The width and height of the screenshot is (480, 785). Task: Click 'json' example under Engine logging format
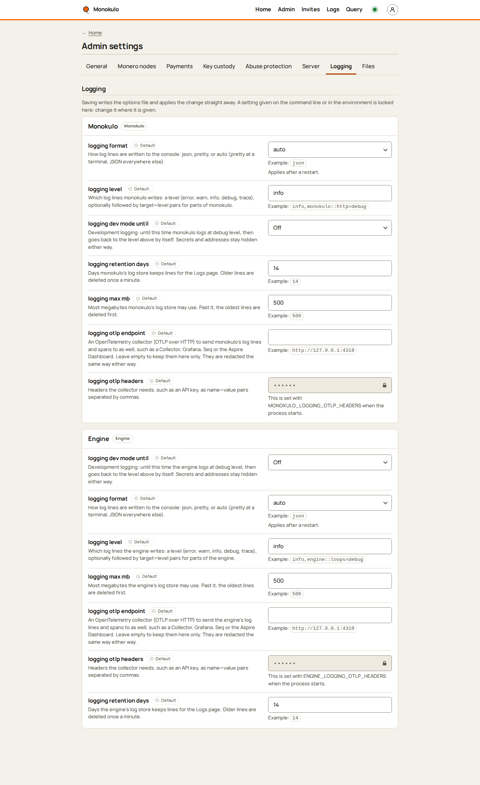coord(298,516)
